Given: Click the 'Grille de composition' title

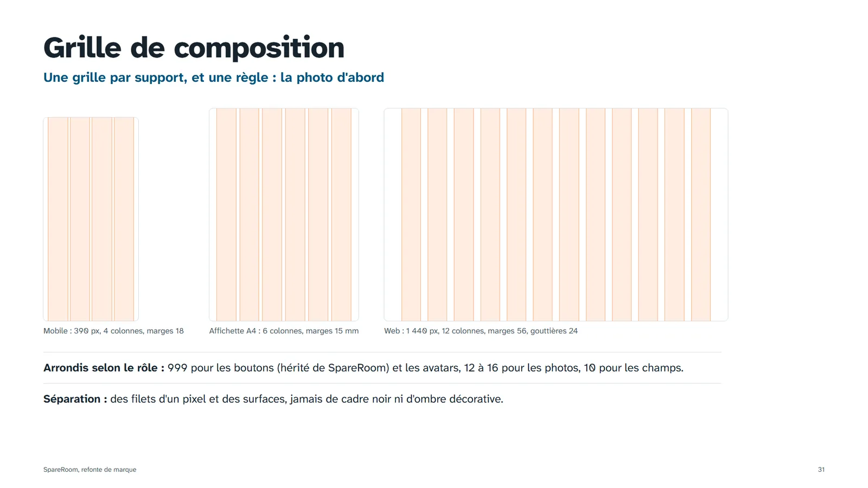Looking at the screenshot, I should point(194,48).
